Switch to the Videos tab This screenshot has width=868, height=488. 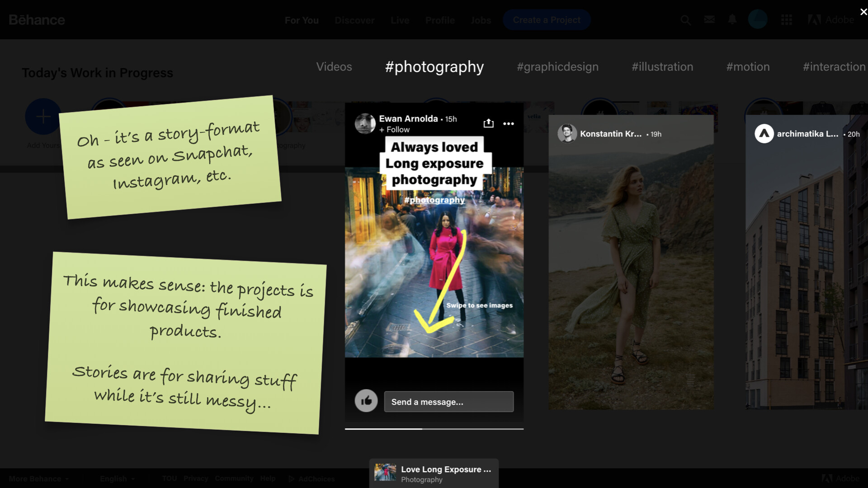pos(334,67)
